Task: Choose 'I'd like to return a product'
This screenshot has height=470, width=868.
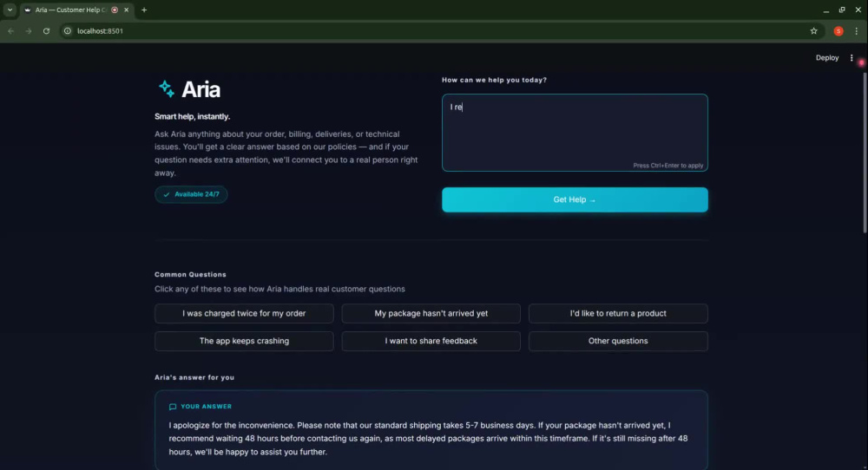Action: pyautogui.click(x=618, y=313)
